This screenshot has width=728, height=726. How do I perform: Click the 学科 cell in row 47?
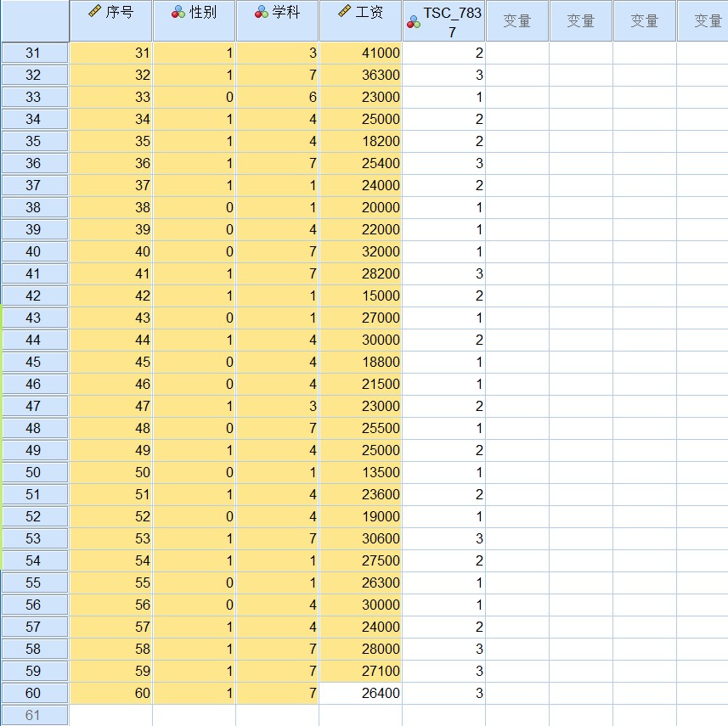coord(277,406)
